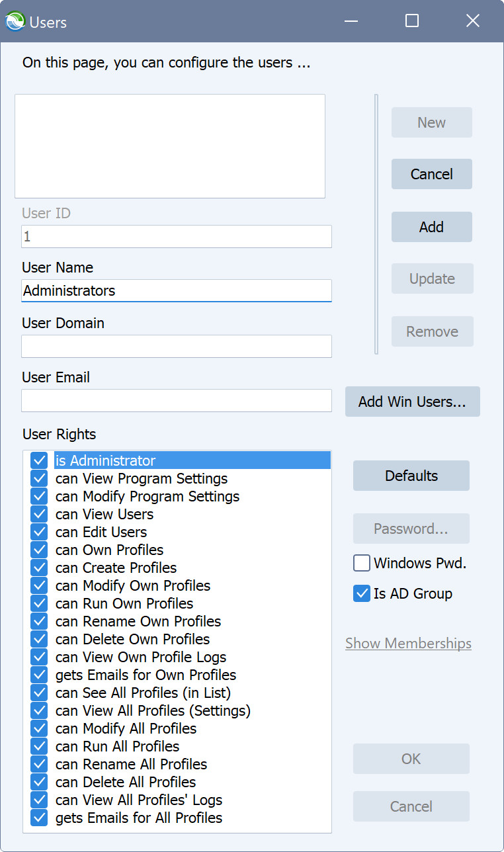Remove the selected user
The height and width of the screenshot is (852, 504).
(432, 331)
